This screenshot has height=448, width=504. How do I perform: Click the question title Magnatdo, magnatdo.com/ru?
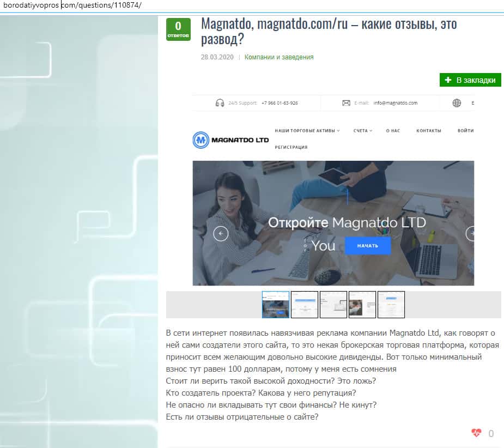point(329,31)
